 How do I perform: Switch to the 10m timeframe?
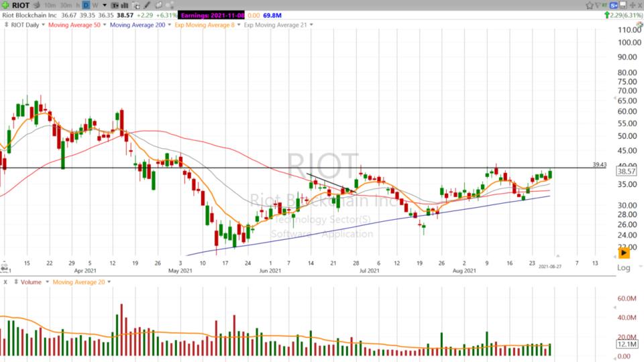tap(50, 5)
